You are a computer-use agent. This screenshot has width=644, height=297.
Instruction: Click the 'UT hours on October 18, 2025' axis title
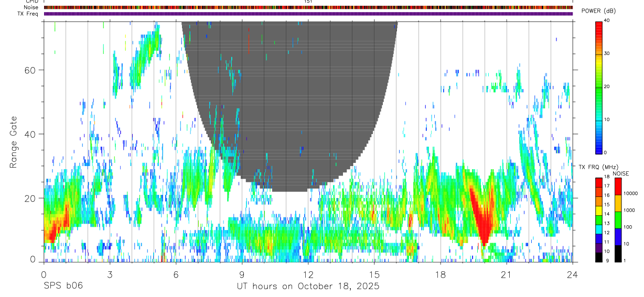(x=308, y=286)
